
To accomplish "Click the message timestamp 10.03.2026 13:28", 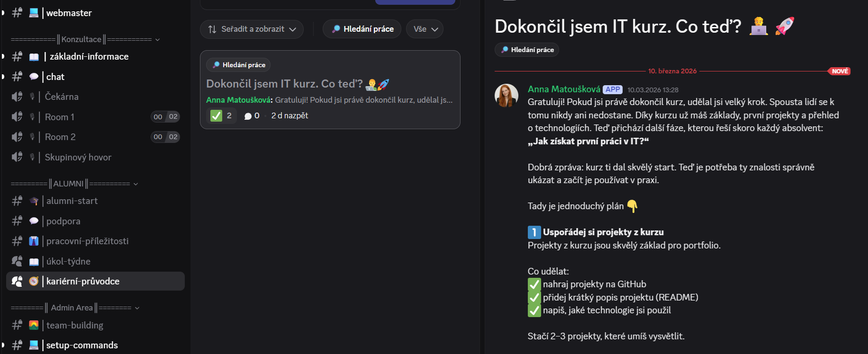I will 653,90.
